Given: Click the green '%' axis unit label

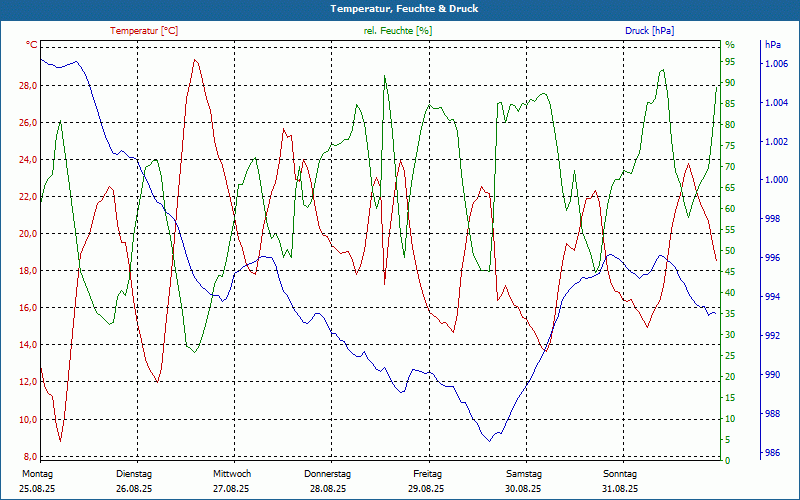Looking at the screenshot, I should 729,45.
